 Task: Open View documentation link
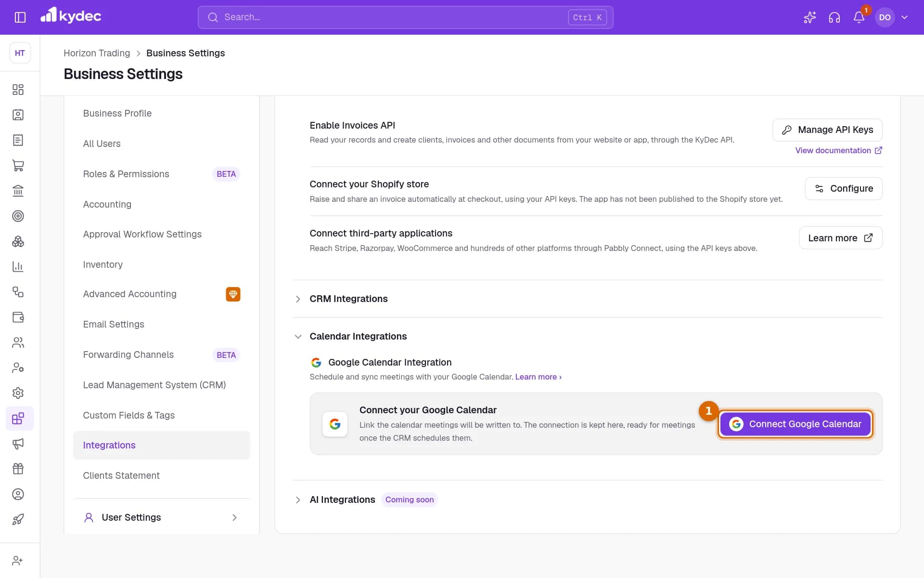tap(838, 150)
